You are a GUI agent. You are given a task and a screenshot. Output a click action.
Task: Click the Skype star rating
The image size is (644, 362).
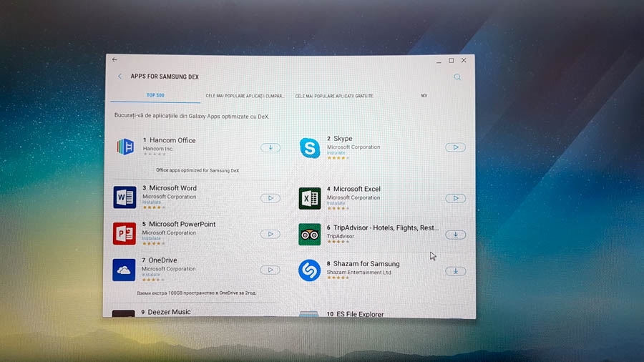coord(338,158)
